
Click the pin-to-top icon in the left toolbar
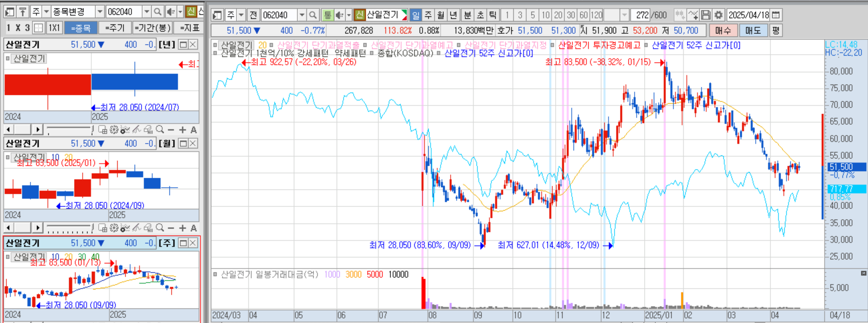pos(22,12)
